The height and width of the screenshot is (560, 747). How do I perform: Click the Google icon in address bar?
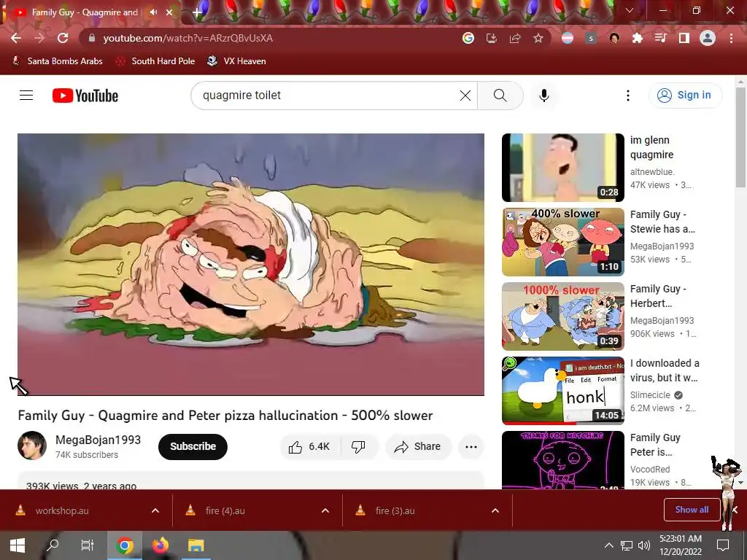coord(468,38)
